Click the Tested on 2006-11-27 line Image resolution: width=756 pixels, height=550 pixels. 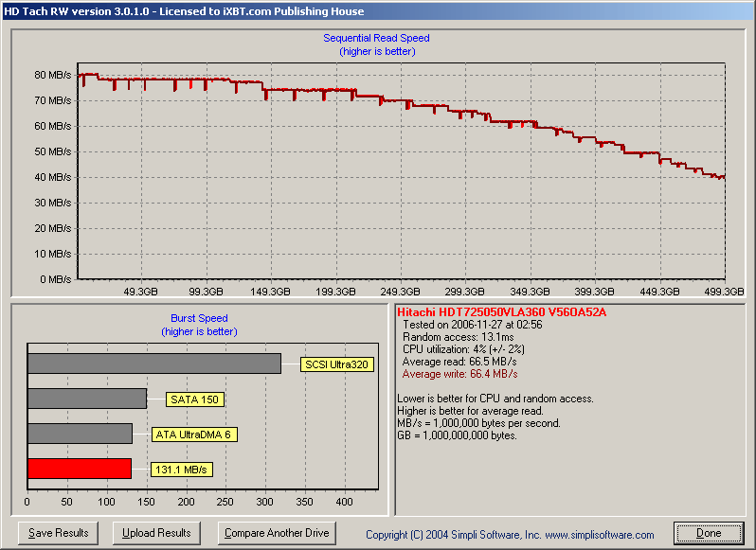(x=473, y=325)
